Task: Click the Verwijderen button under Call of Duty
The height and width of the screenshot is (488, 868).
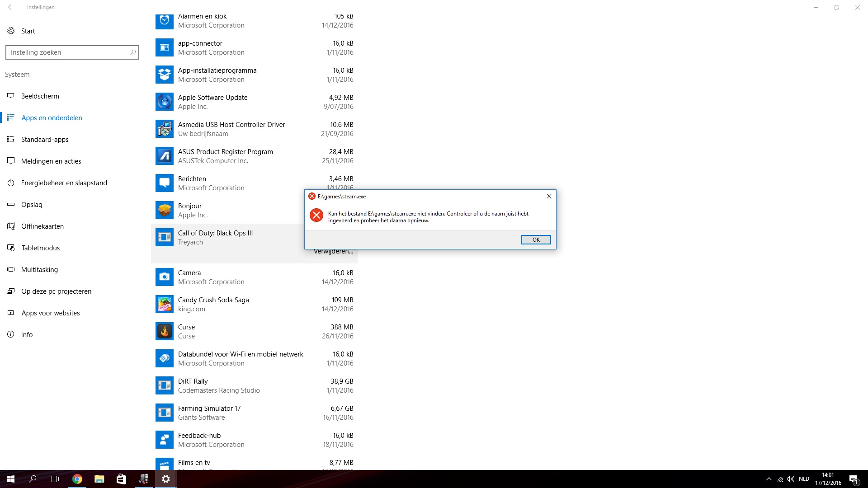Action: (x=334, y=252)
